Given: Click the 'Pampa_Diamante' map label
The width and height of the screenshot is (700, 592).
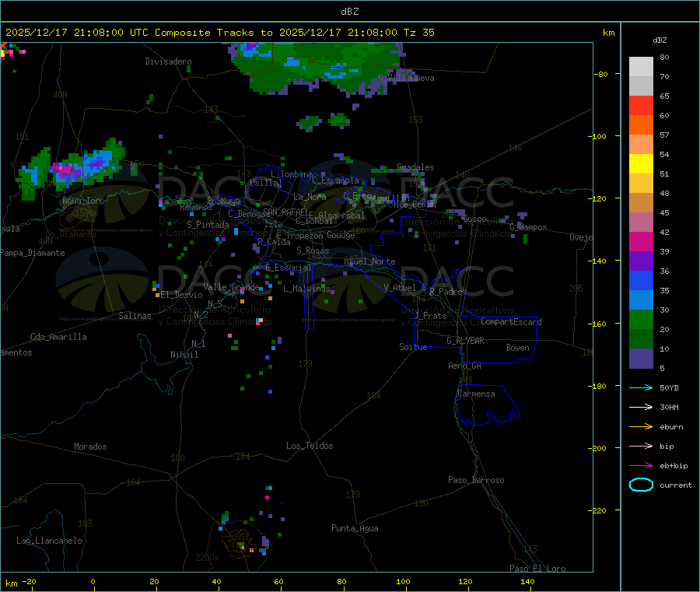Looking at the screenshot, I should point(33,253).
